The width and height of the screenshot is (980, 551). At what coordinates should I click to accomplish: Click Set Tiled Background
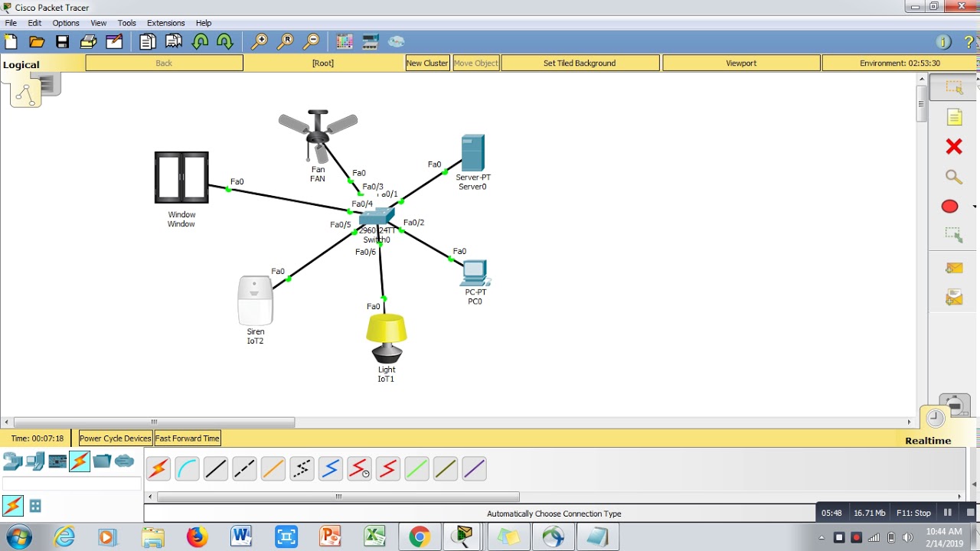click(x=580, y=63)
